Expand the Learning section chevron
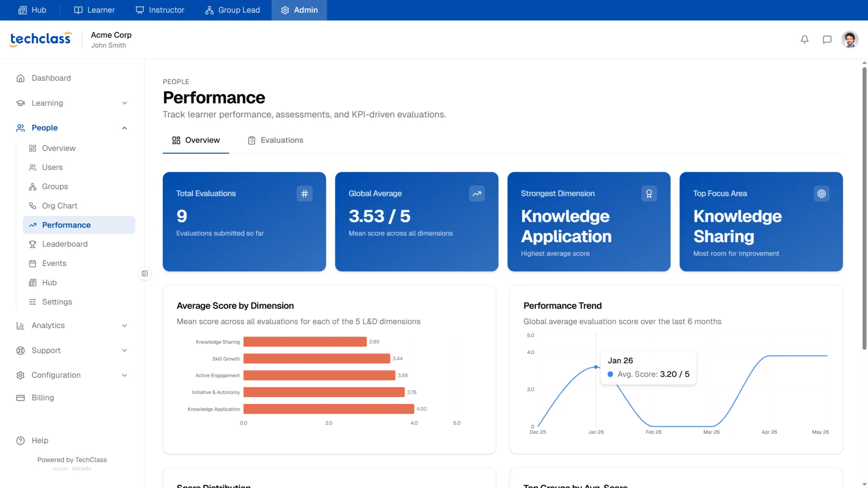This screenshot has height=488, width=868. click(x=124, y=103)
